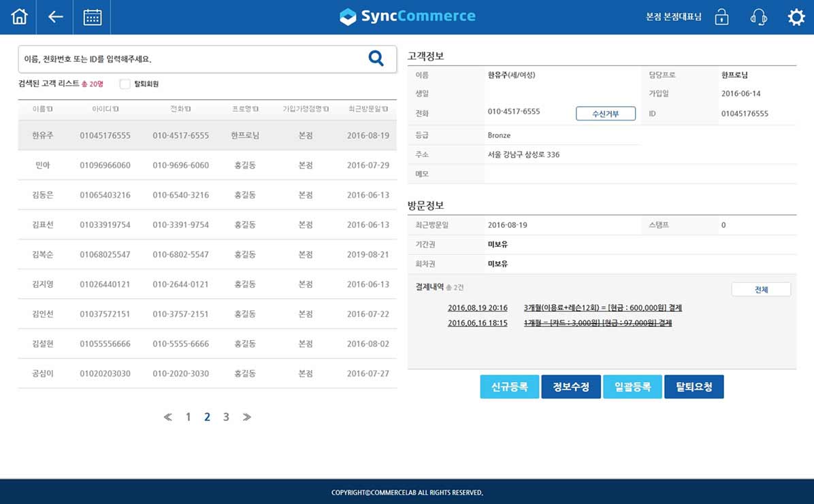Sort list by 가입가맹점명 column header
814x504 pixels.
click(x=305, y=109)
